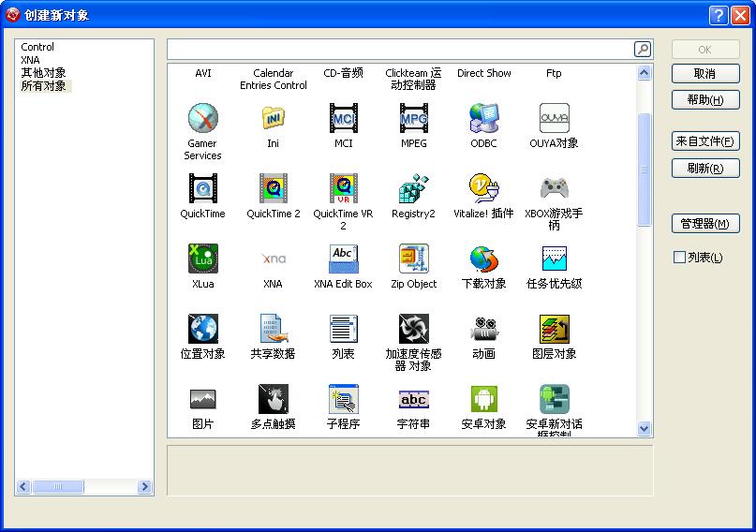Viewport: 756px width, 532px height.
Task: Pick the 共享数据 icon
Action: 274,329
